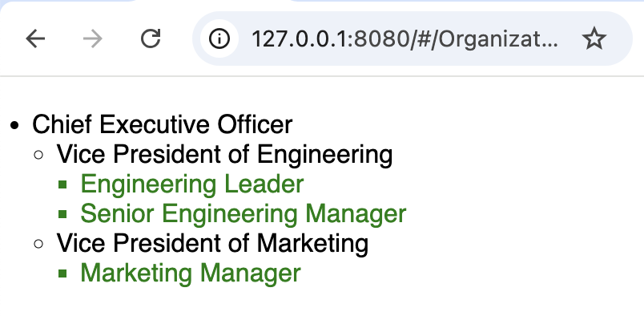The width and height of the screenshot is (644, 316).
Task: Open the green Marketing Manager entry
Action: [x=191, y=273]
